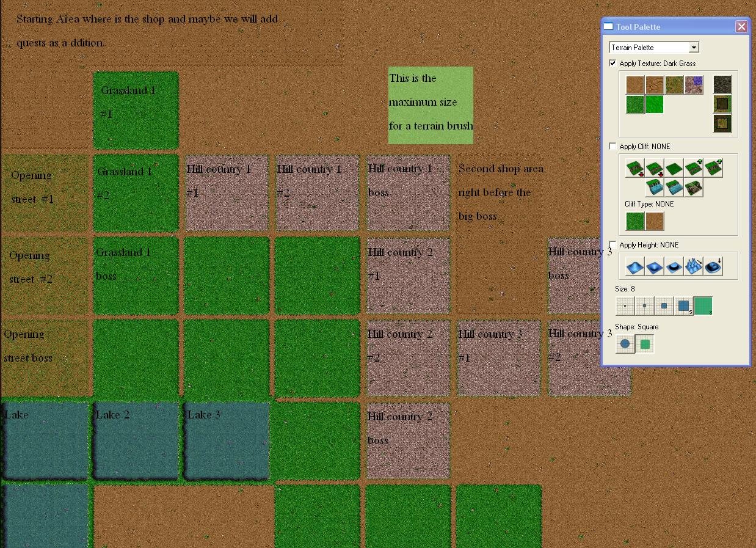Enable the Apply Cliff checkbox
The image size is (756, 548).
(x=612, y=147)
